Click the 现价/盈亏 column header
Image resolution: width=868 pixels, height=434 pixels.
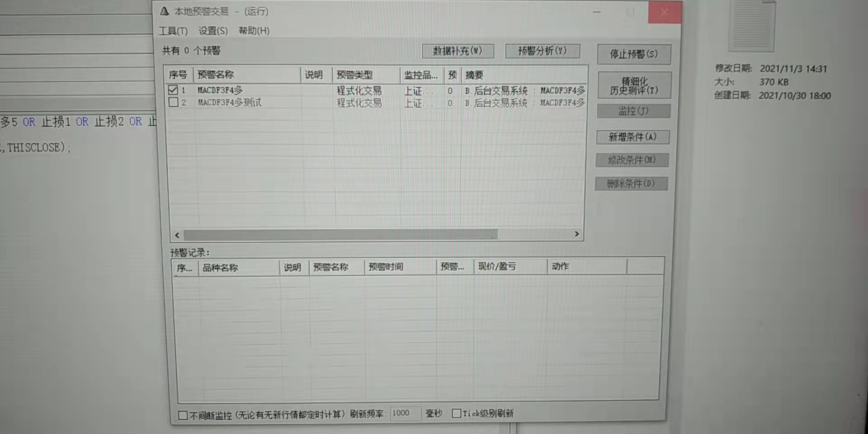[510, 266]
